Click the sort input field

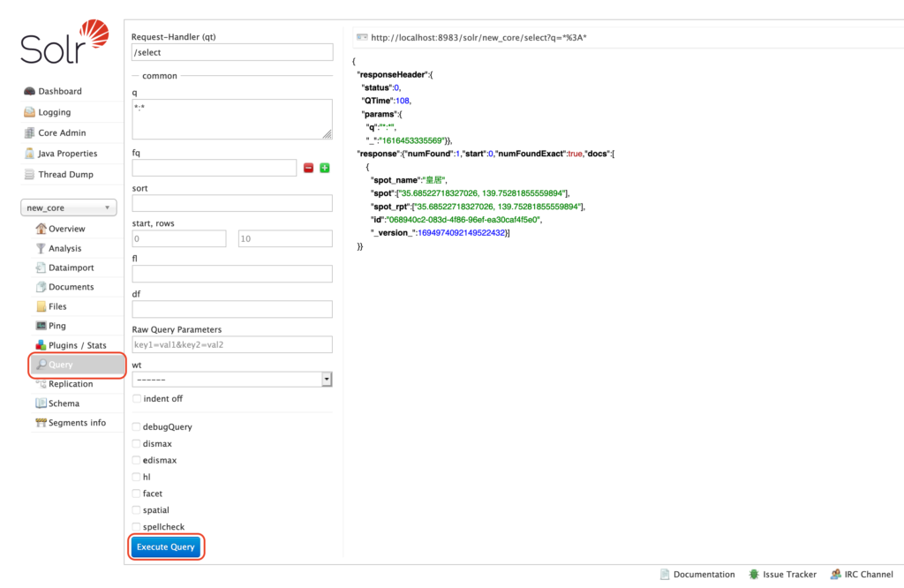(x=232, y=203)
